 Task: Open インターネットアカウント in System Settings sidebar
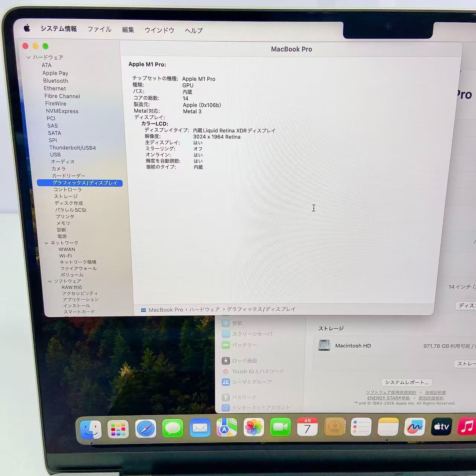pyautogui.click(x=256, y=408)
